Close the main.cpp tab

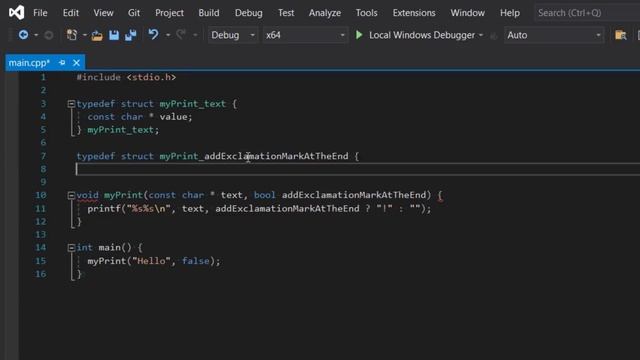point(76,63)
